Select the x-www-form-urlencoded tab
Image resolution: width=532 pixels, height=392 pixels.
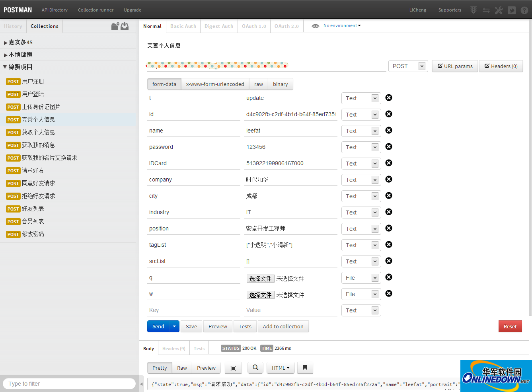tap(215, 84)
